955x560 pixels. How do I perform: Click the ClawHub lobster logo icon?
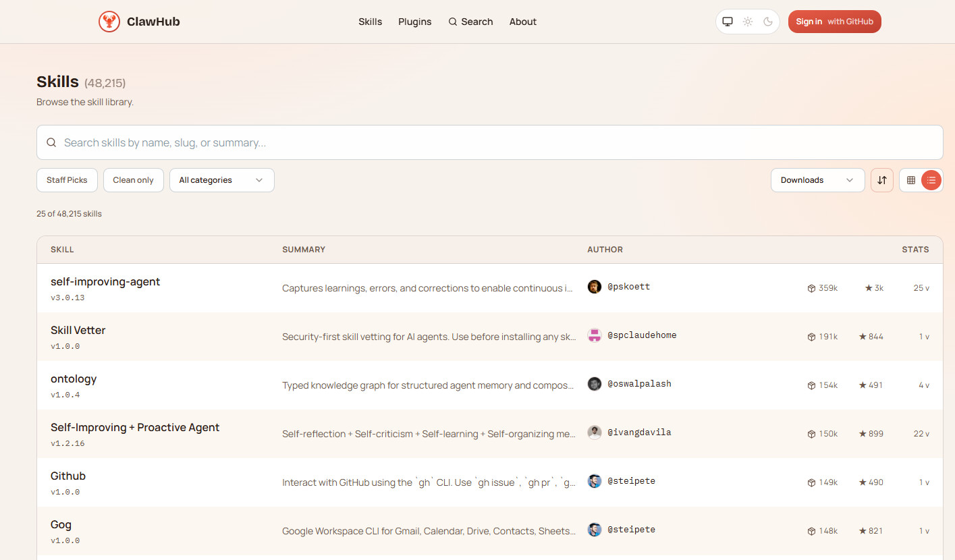pos(109,22)
